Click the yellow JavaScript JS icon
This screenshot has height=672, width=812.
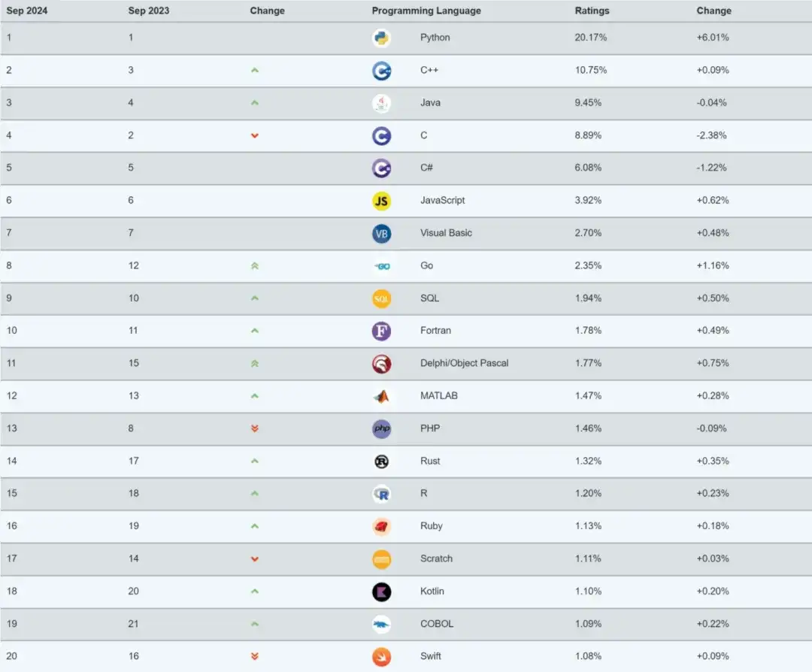381,201
